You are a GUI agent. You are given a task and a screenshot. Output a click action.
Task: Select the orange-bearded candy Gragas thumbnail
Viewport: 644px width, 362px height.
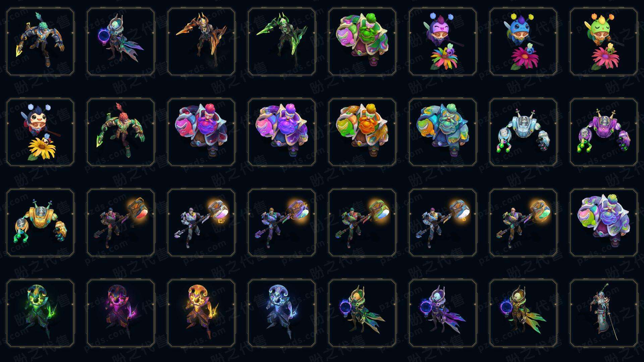362,132
